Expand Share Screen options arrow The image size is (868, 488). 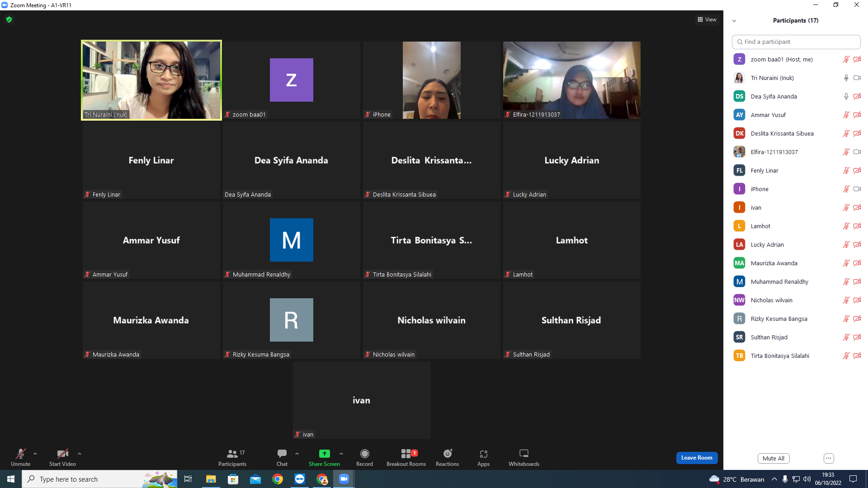341,454
